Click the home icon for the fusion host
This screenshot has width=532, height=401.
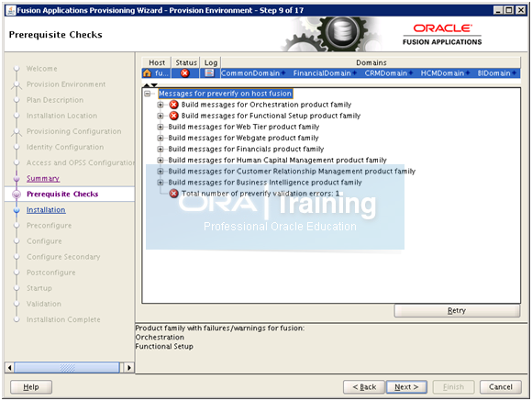(148, 73)
